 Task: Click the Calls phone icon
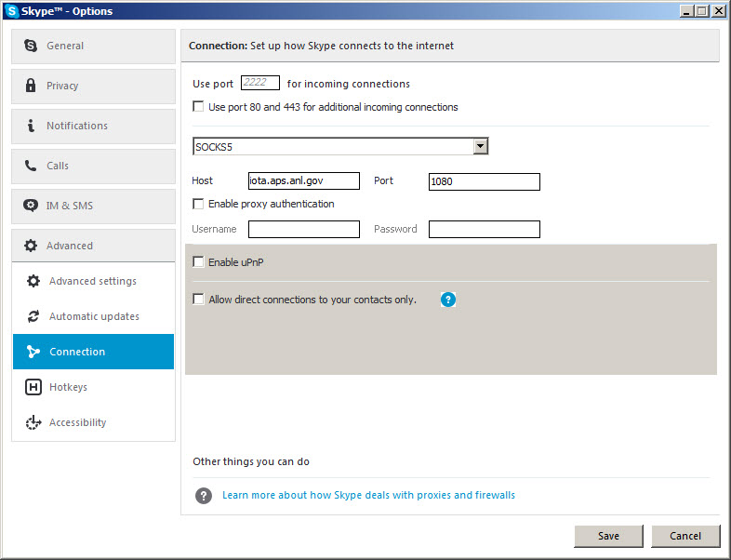[x=31, y=166]
